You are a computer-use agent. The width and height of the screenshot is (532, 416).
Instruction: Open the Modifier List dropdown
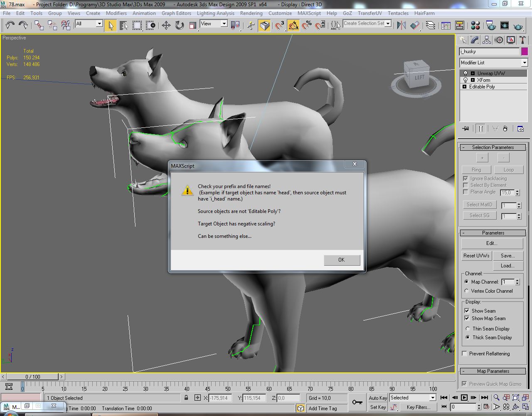(x=493, y=63)
